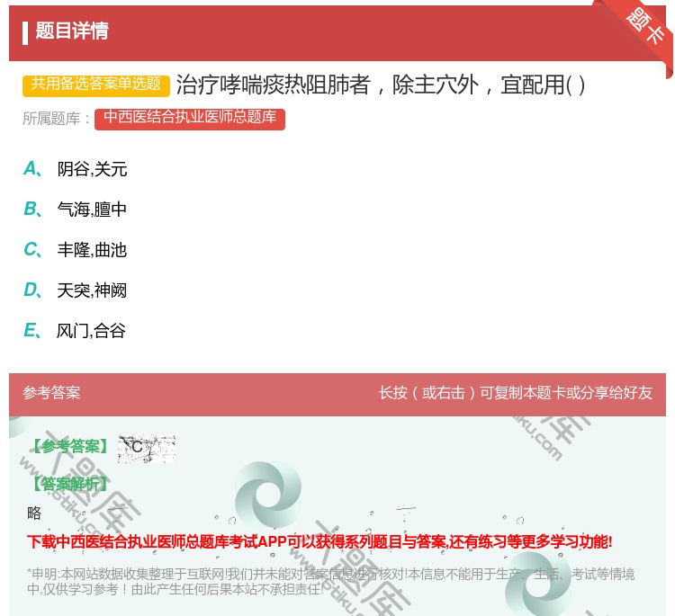Click the 题卡 corner ribbon
The width and height of the screenshot is (675, 616).
[x=645, y=27]
